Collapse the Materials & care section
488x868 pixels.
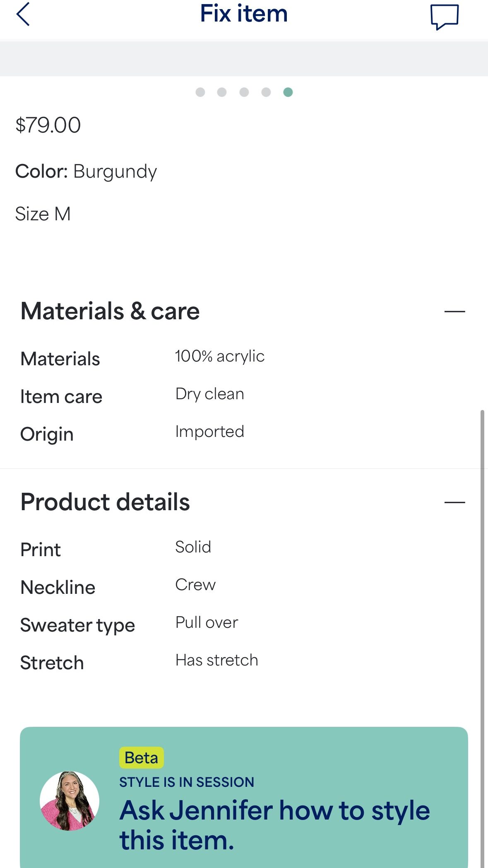pyautogui.click(x=454, y=311)
